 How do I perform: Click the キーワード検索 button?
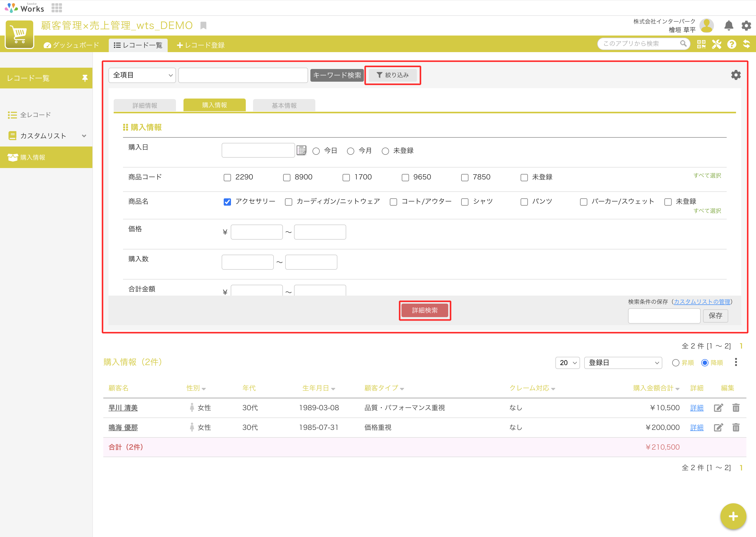[x=337, y=75]
